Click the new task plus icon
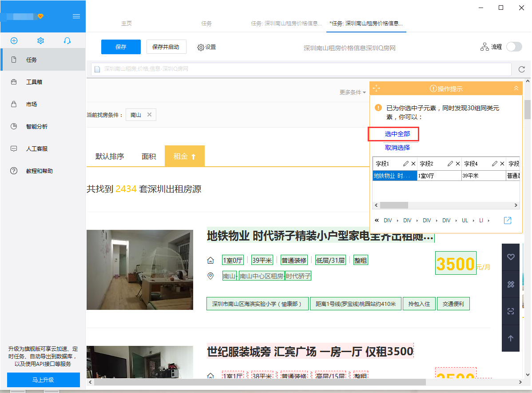The height and width of the screenshot is (393, 532). pos(14,41)
